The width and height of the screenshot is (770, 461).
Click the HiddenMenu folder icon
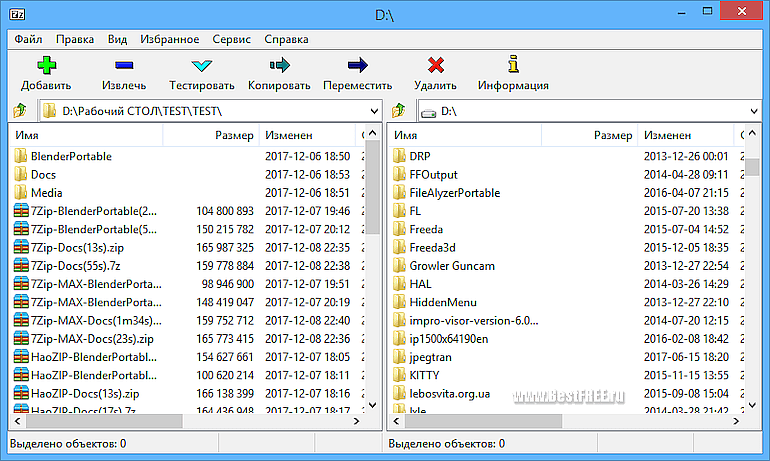[x=399, y=302]
